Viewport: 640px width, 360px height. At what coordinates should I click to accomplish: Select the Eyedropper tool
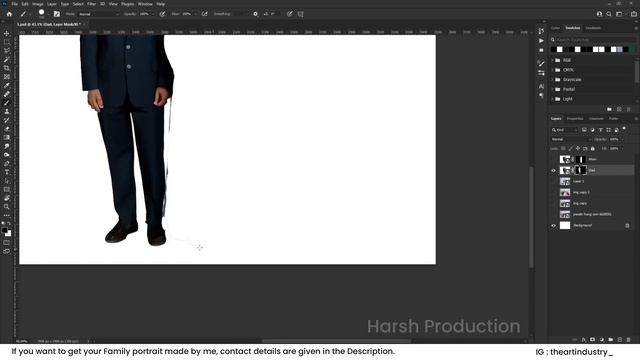(x=7, y=85)
